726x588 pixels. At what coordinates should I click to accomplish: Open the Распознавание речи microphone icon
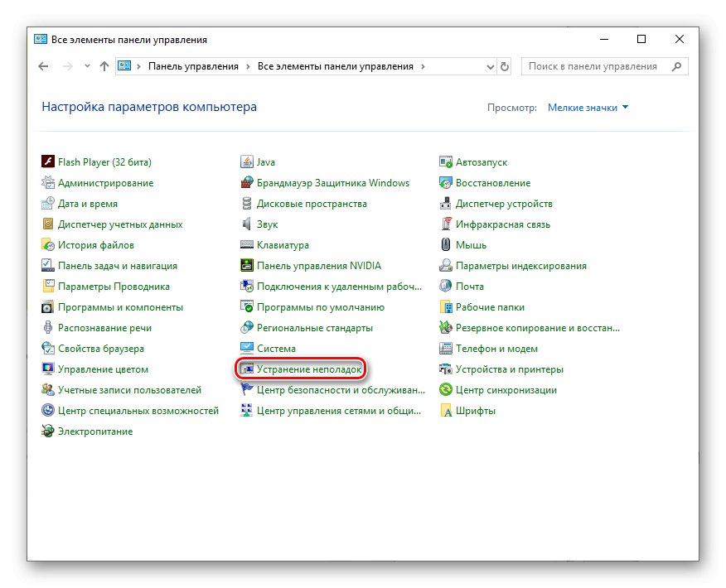[x=48, y=327]
